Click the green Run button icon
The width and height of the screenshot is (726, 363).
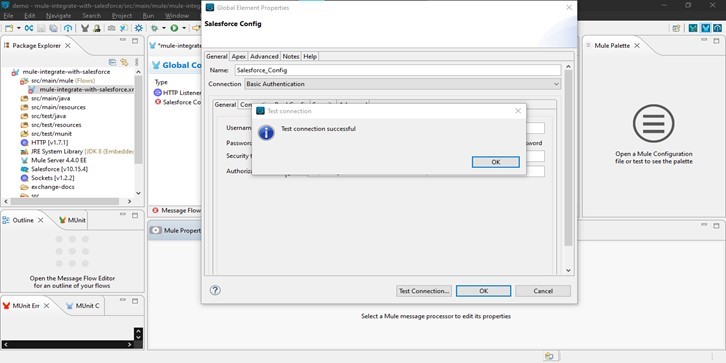pyautogui.click(x=174, y=28)
